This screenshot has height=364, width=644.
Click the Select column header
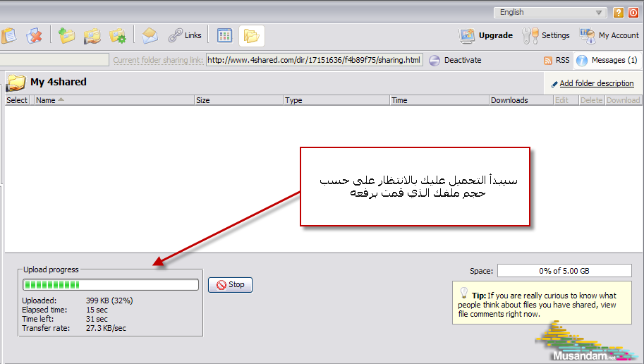coord(17,100)
